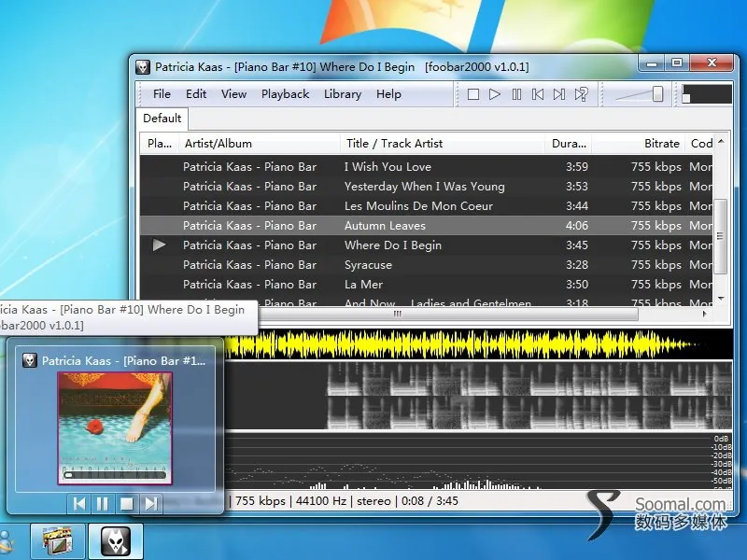Click the album art thumbnail in taskbar preview

click(115, 428)
